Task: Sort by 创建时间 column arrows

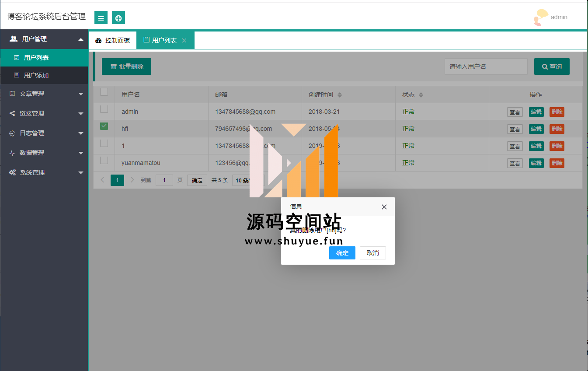Action: (340, 95)
